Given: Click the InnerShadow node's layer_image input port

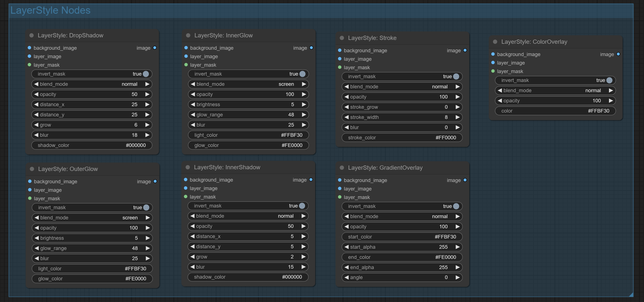Looking at the screenshot, I should click(186, 188).
